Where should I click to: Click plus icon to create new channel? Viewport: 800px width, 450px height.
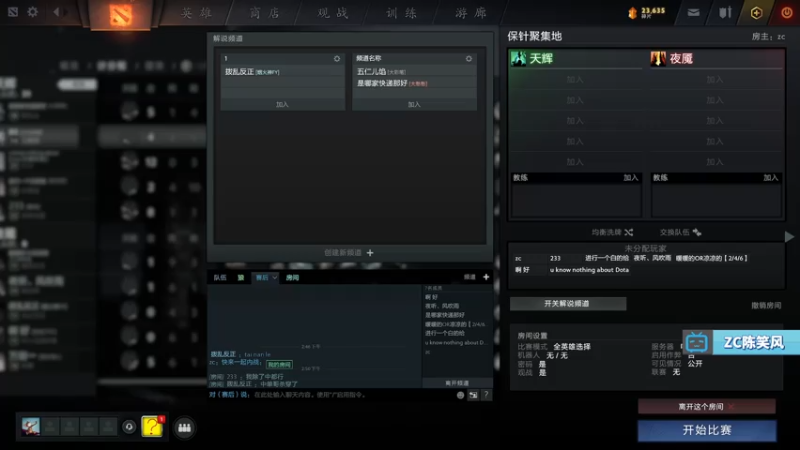click(370, 253)
